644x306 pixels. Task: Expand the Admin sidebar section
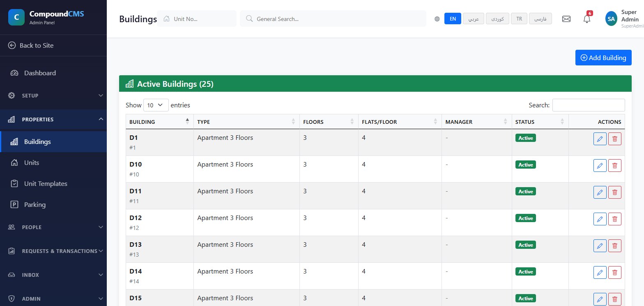click(x=53, y=299)
